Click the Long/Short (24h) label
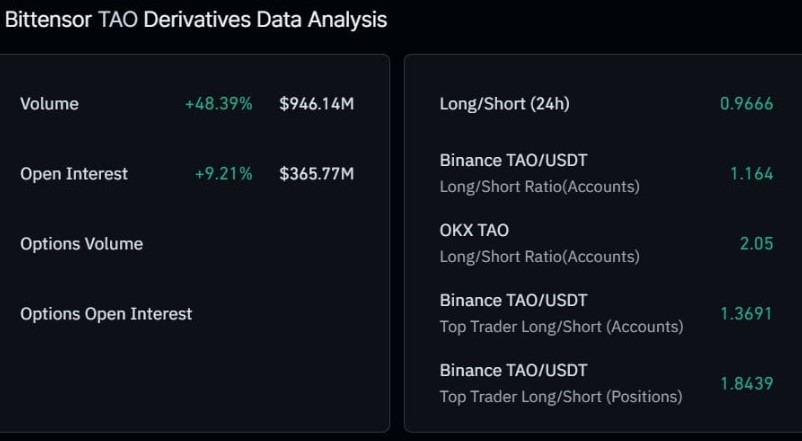The image size is (802, 441). coord(504,104)
